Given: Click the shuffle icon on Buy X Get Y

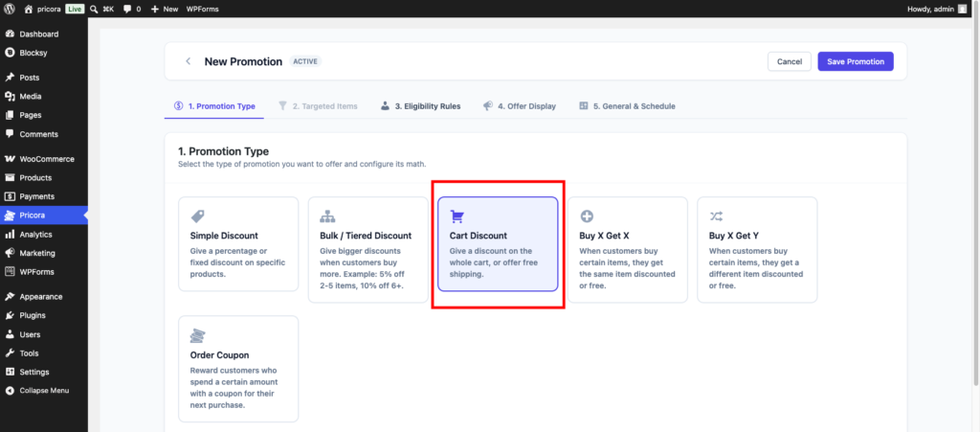Looking at the screenshot, I should tap(716, 216).
